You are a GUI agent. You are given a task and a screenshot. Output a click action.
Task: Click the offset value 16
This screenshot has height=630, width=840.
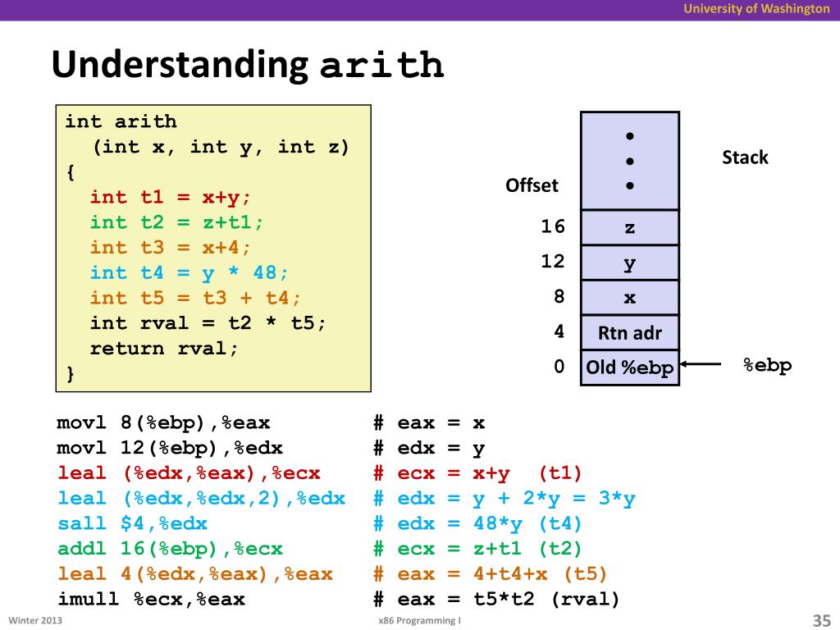(x=552, y=226)
